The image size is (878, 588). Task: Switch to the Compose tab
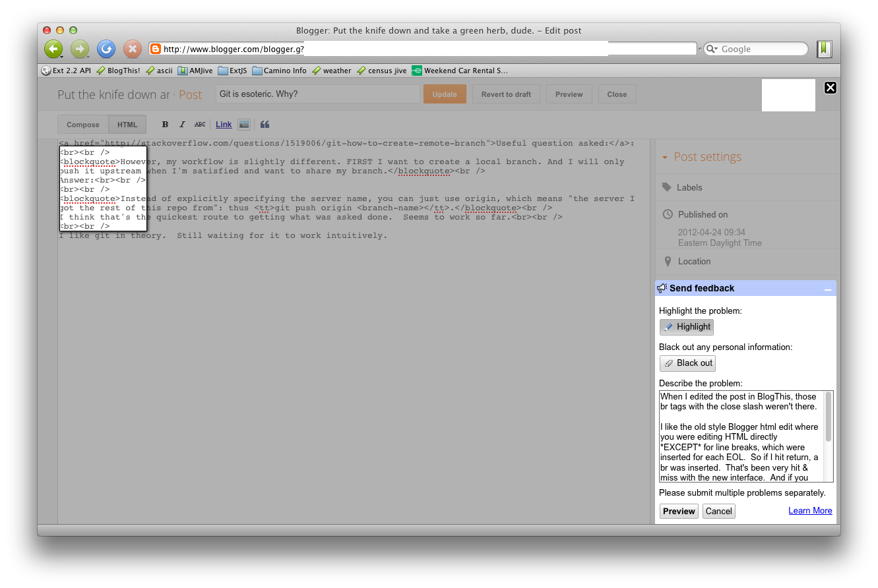click(x=83, y=125)
